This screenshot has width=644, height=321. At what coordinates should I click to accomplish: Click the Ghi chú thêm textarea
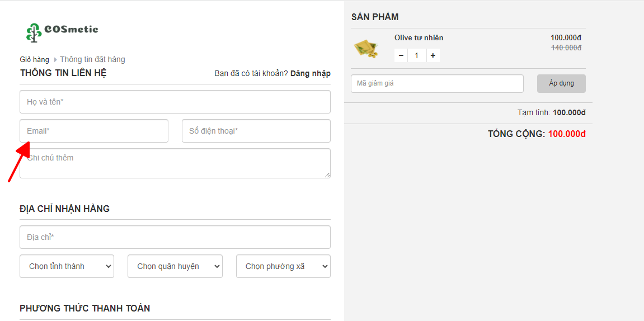tap(175, 163)
